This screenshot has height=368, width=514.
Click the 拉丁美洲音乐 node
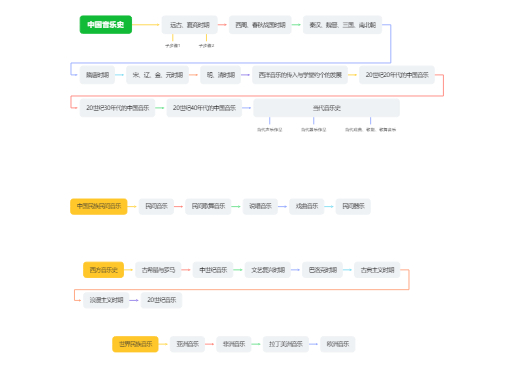pyautogui.click(x=286, y=344)
